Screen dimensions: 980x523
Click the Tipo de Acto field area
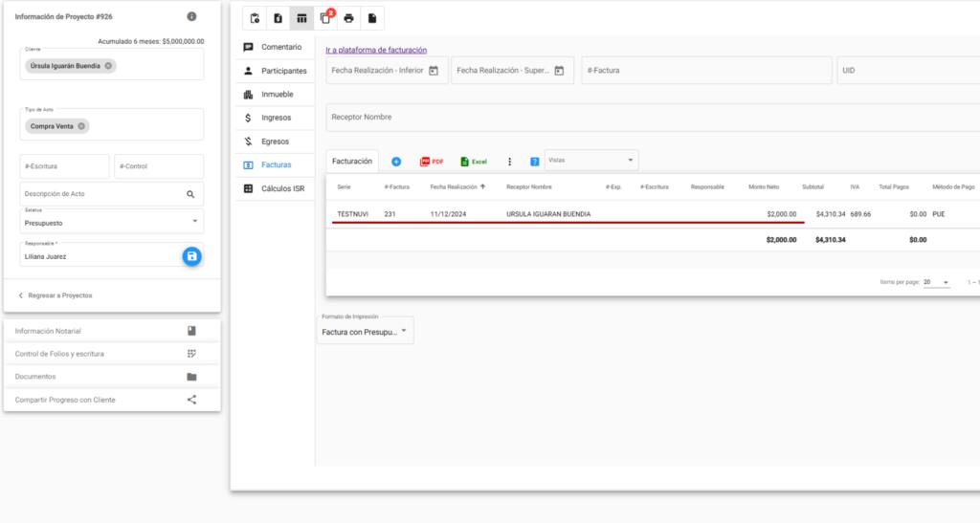click(x=112, y=124)
